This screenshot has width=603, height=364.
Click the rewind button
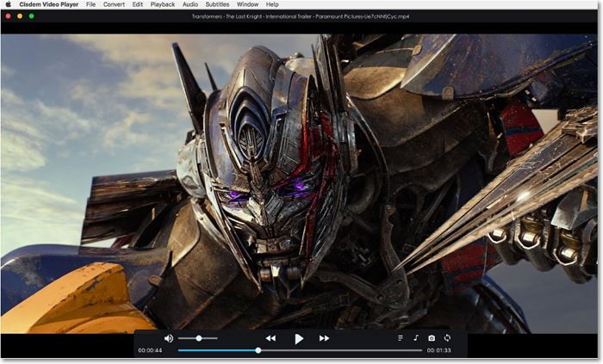[270, 338]
